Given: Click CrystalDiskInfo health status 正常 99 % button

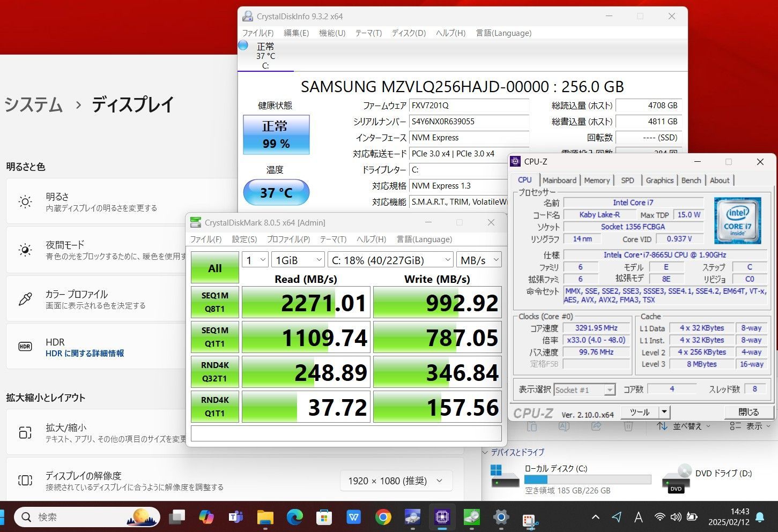Looking at the screenshot, I should coord(276,135).
